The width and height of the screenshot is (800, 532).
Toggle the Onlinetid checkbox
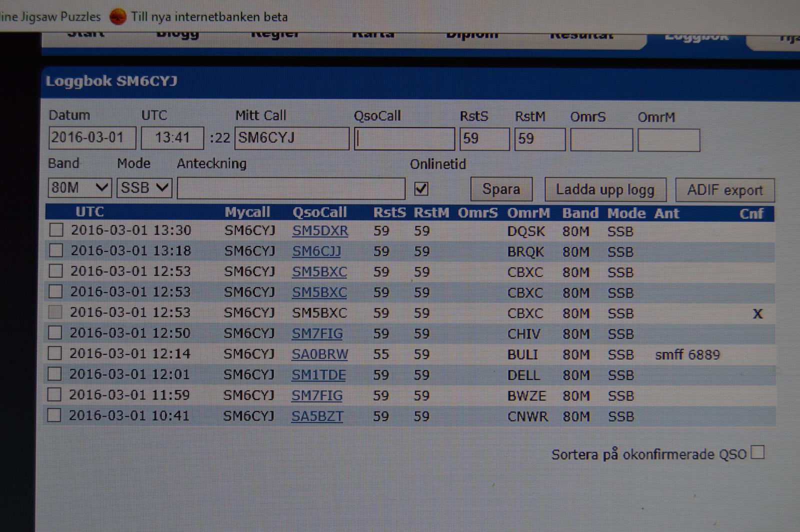(x=421, y=189)
